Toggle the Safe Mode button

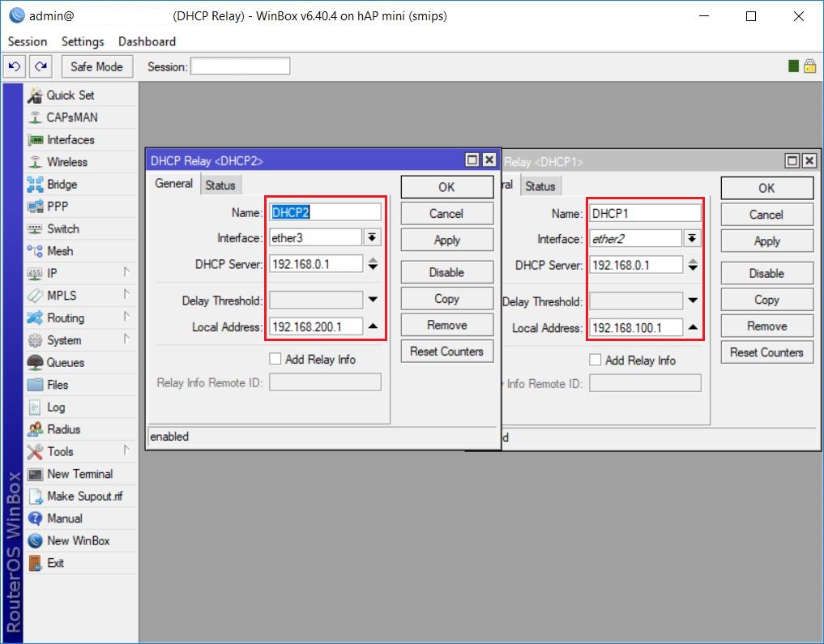[x=96, y=66]
